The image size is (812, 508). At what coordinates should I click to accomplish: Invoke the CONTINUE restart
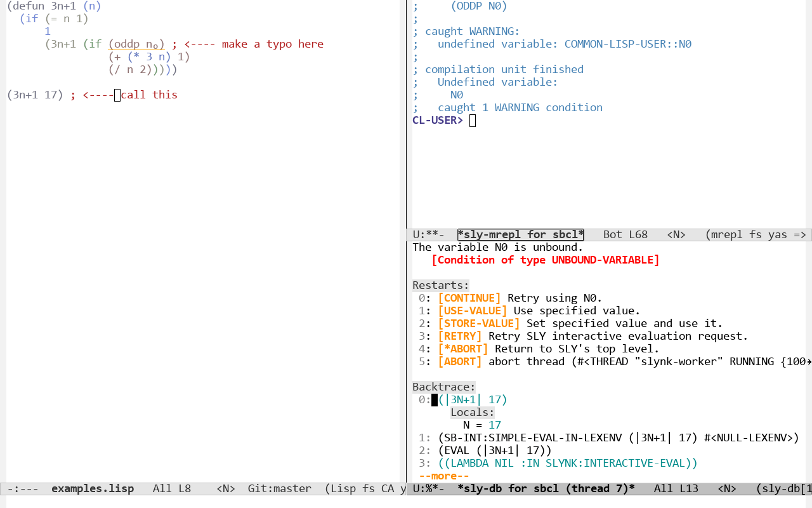tap(469, 298)
